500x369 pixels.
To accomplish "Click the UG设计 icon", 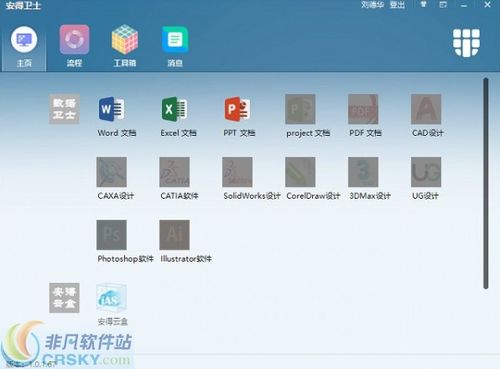I will tap(426, 172).
